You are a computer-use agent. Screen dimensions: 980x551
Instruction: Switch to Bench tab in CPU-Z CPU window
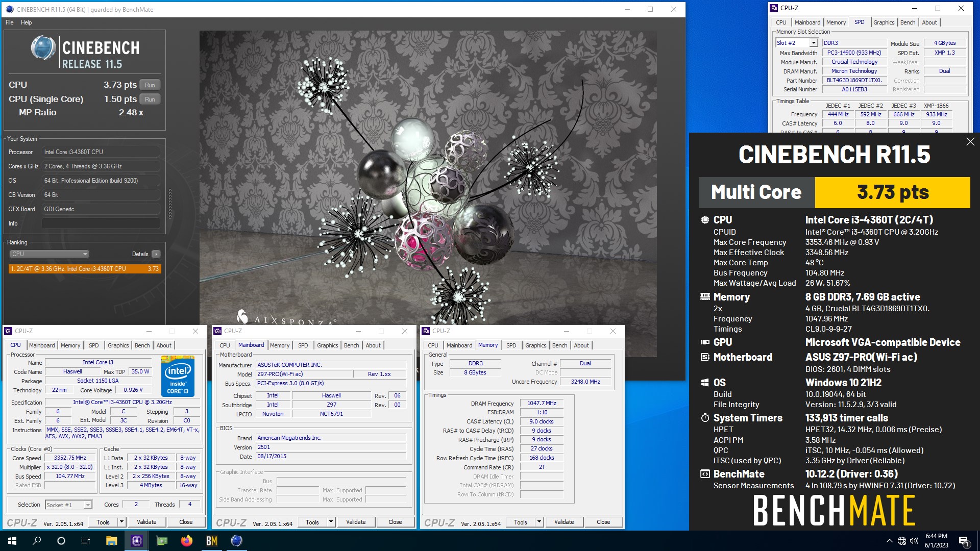point(142,345)
